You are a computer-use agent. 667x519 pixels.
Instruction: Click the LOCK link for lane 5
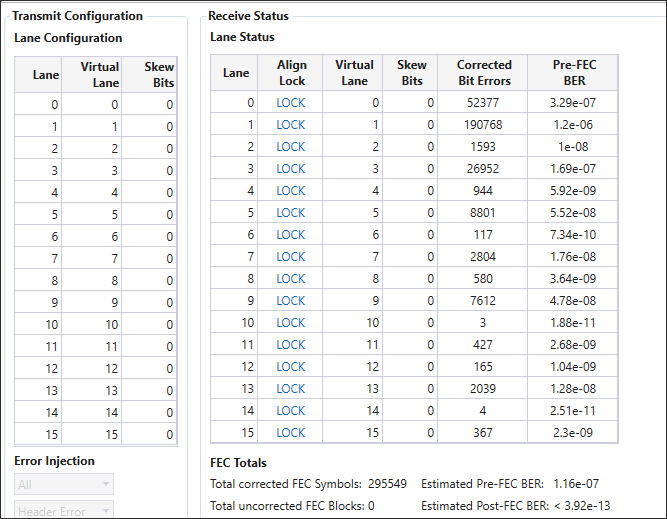pyautogui.click(x=291, y=213)
